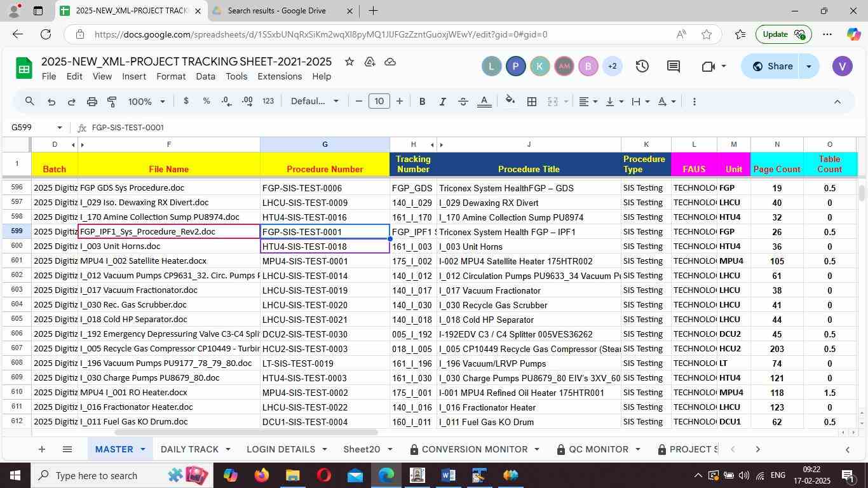Toggle italic formatting

coord(442,101)
